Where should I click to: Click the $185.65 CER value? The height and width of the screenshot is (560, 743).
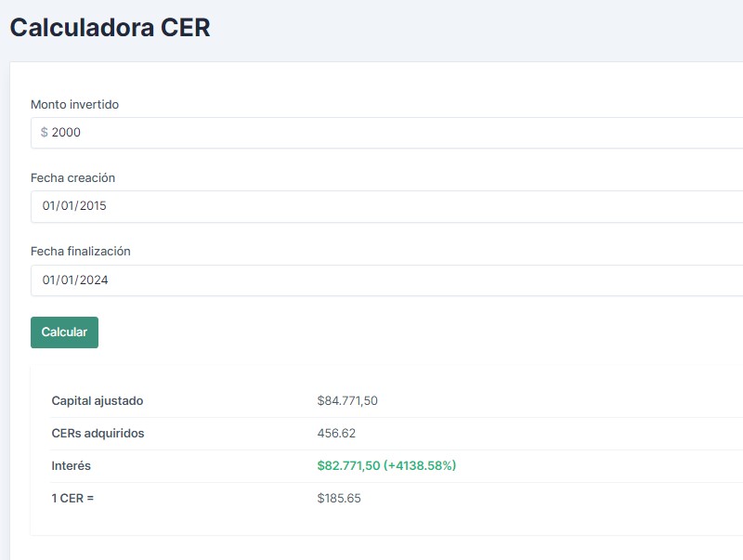coord(339,499)
